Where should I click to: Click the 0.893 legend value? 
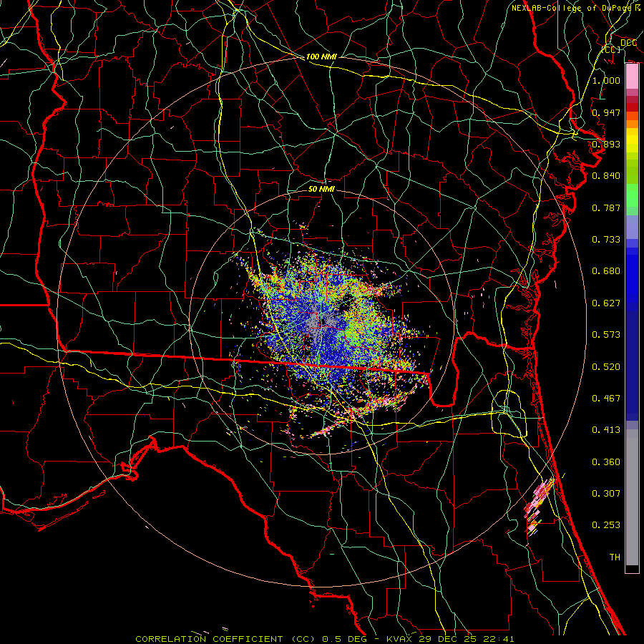pyautogui.click(x=606, y=144)
